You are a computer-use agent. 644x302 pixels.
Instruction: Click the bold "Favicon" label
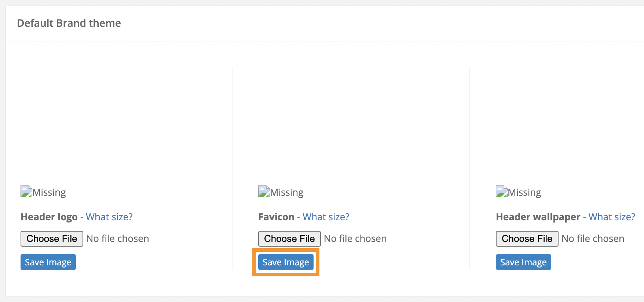point(276,217)
